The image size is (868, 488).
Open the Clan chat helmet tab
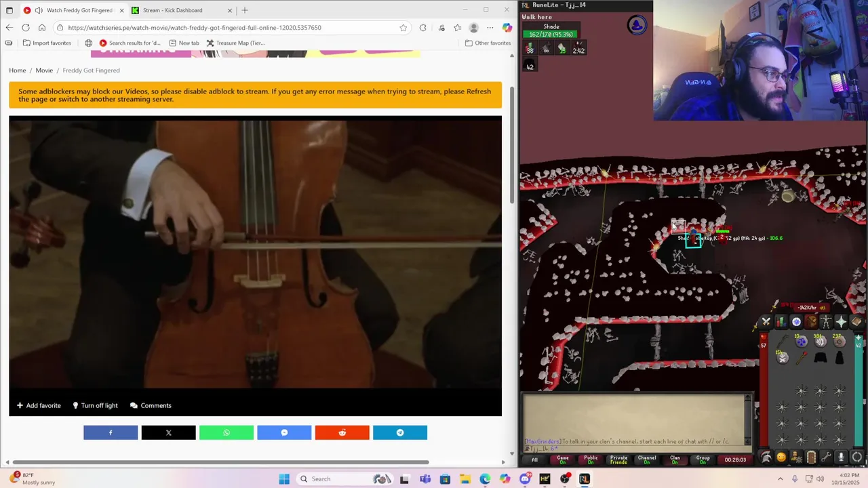tap(766, 457)
